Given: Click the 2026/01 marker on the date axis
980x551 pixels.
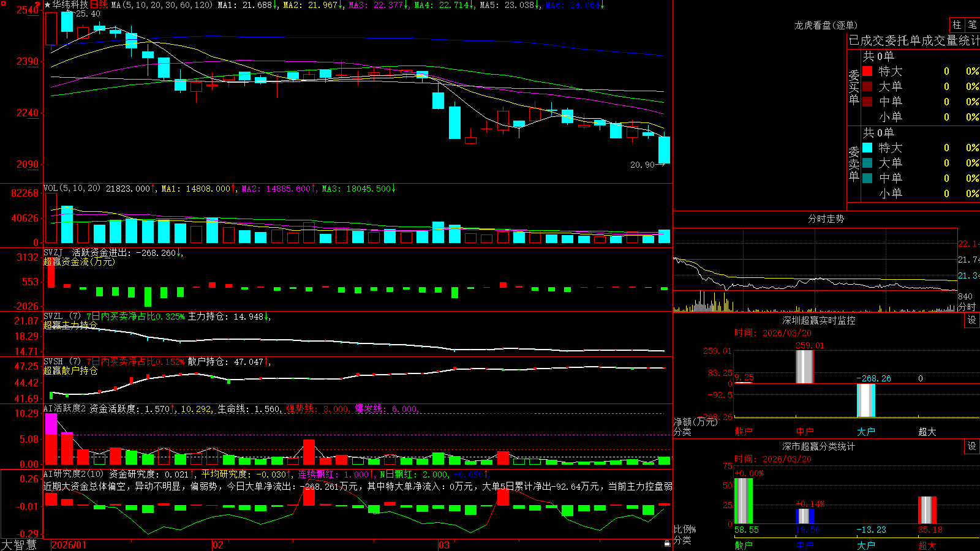Looking at the screenshot, I should coord(69,545).
